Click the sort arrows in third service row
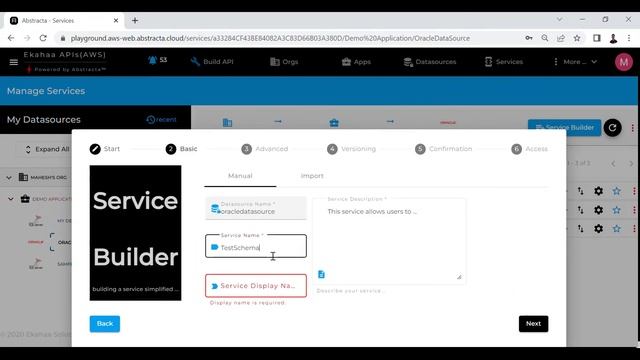Screen dimensions: 640x360 [x=580, y=229]
